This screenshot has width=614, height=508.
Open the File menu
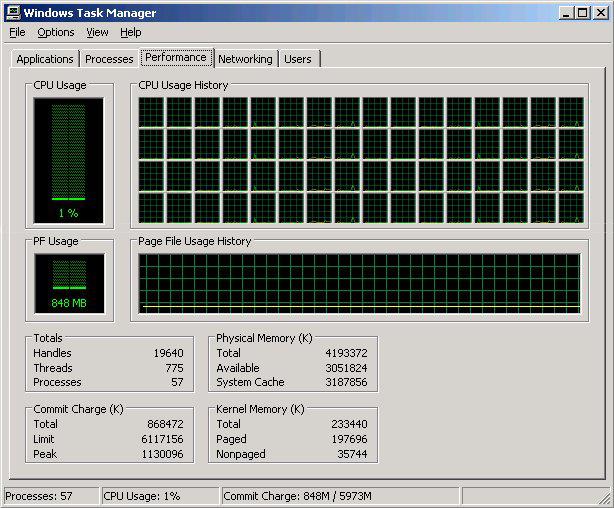point(17,32)
